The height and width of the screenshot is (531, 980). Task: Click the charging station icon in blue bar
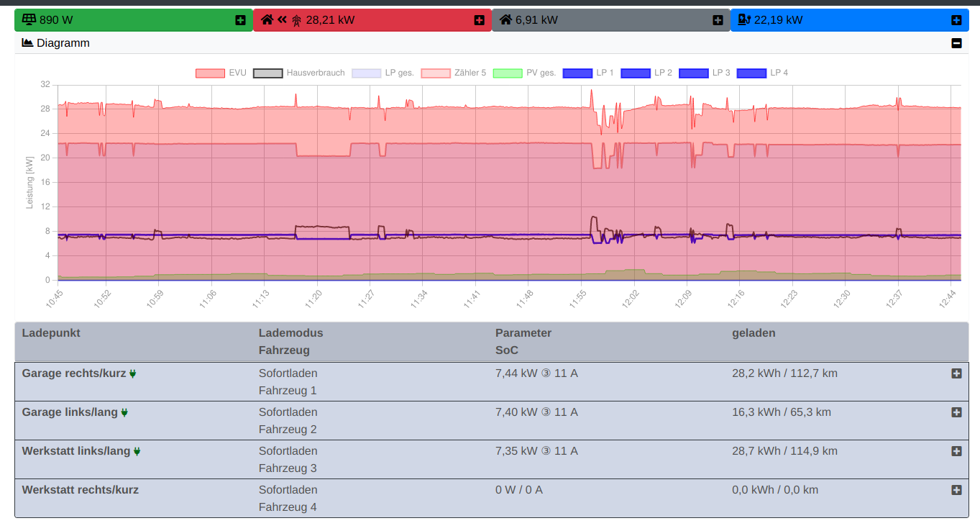point(744,20)
